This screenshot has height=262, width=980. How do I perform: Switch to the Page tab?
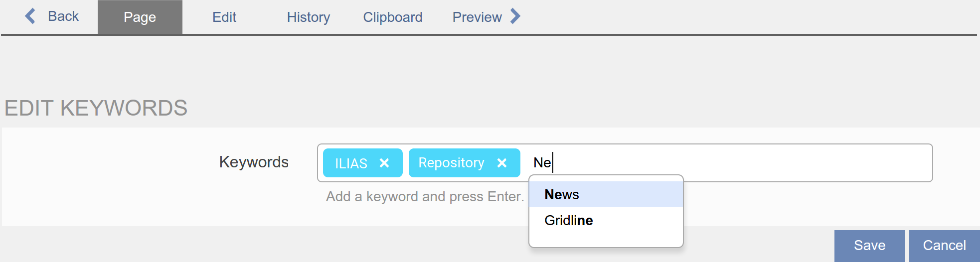[140, 17]
